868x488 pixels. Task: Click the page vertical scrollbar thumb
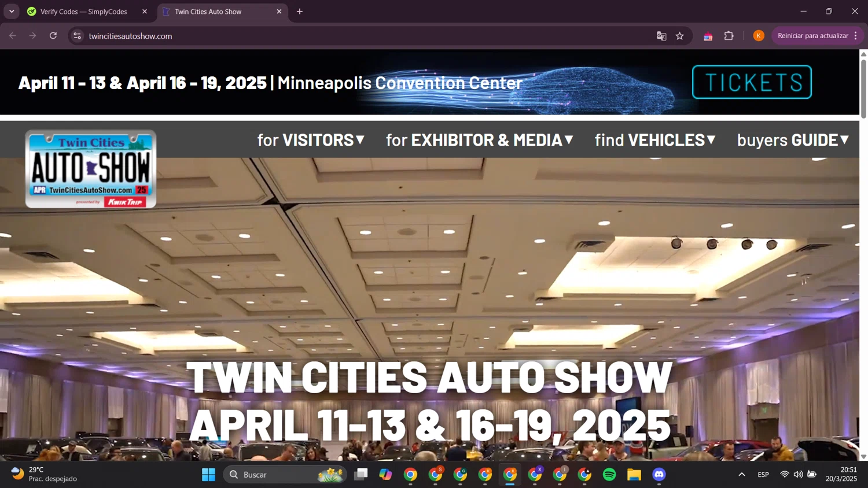pos(863,88)
